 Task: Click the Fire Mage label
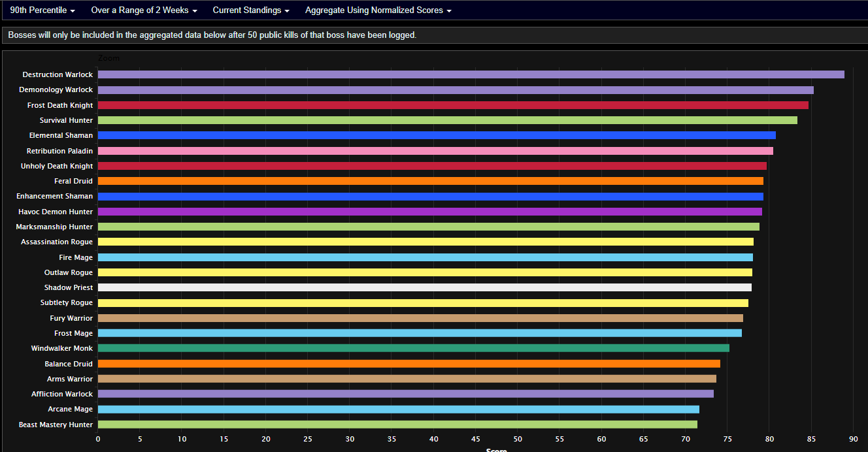[x=76, y=257]
